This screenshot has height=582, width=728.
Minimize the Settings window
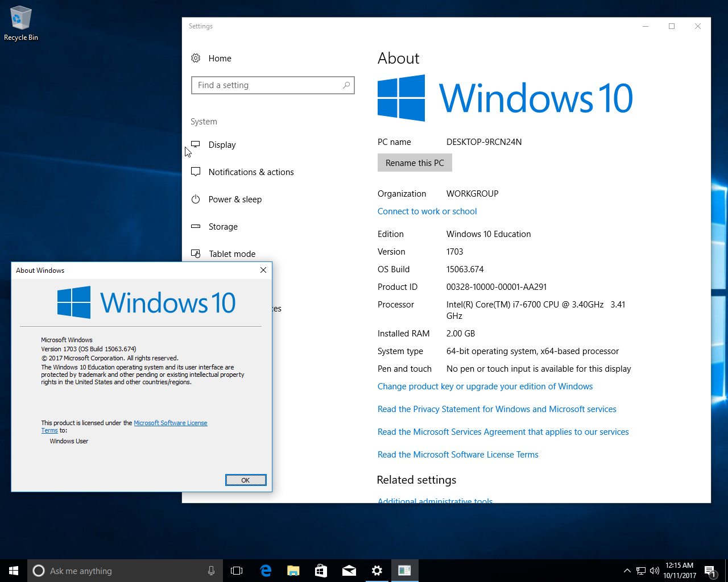[646, 26]
